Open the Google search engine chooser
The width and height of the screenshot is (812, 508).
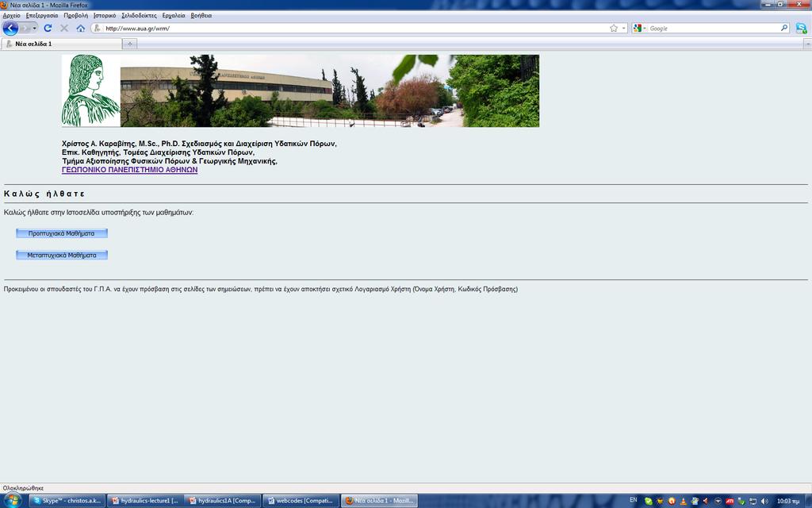click(x=640, y=28)
